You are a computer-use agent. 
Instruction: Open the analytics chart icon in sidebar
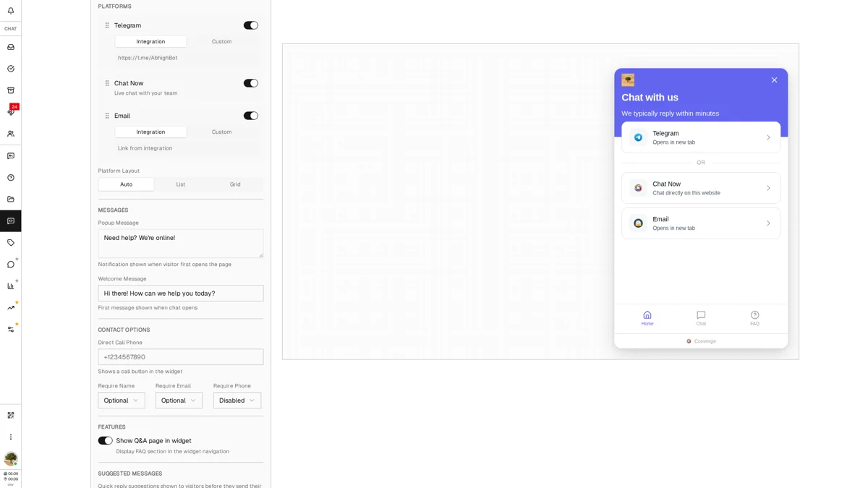click(x=10, y=286)
